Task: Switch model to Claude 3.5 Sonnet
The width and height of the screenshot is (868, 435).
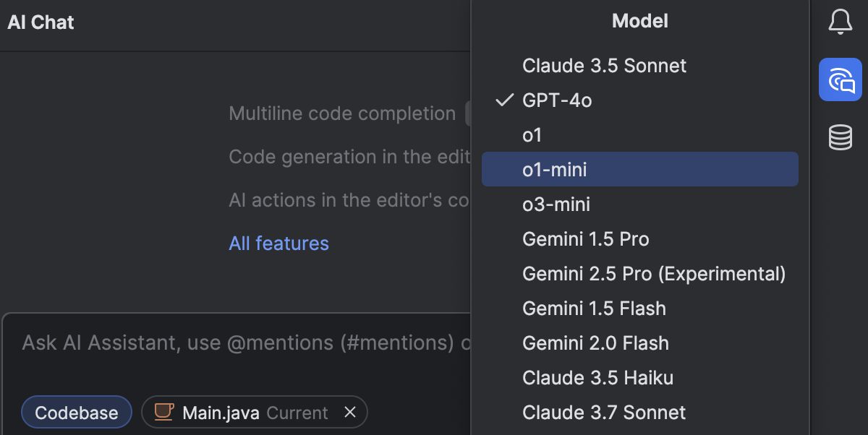Action: [x=604, y=66]
